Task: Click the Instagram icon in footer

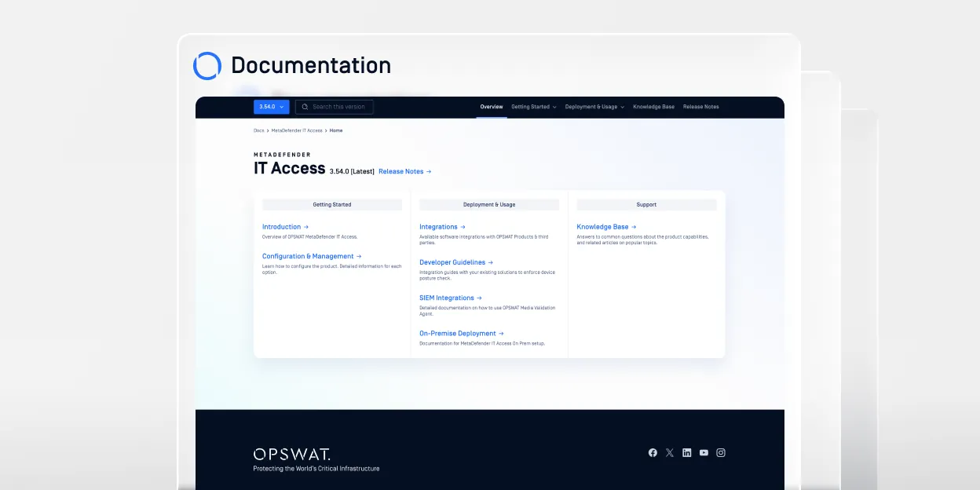Action: pos(721,453)
